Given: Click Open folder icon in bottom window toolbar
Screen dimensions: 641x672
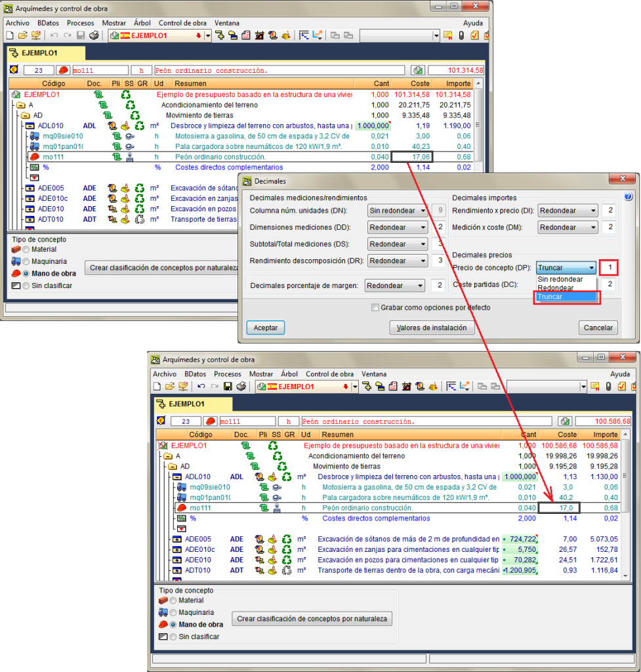Looking at the screenshot, I should (x=170, y=387).
